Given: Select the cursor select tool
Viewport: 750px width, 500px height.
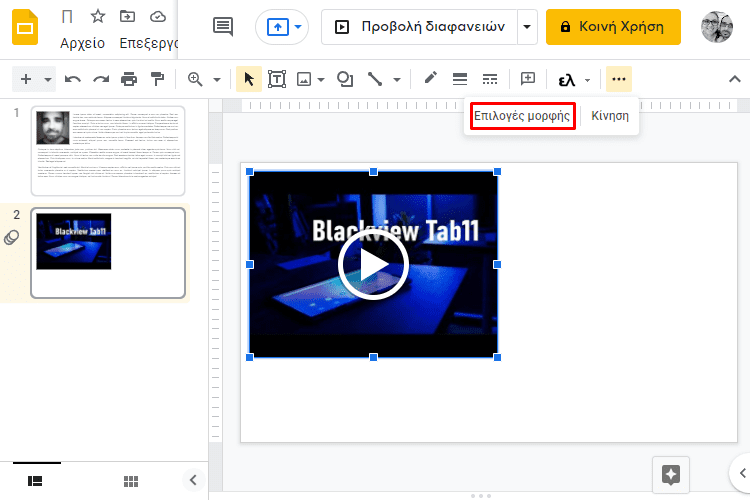Looking at the screenshot, I should click(249, 79).
